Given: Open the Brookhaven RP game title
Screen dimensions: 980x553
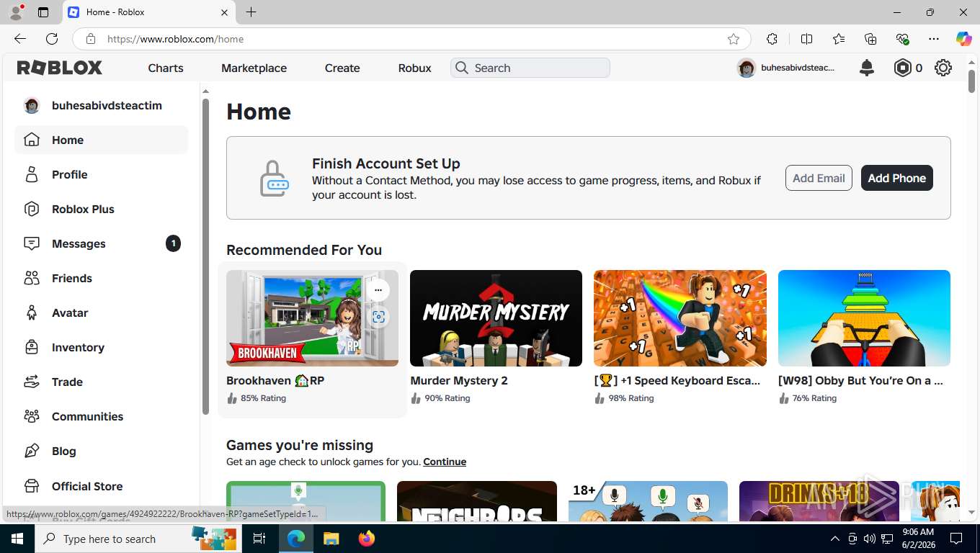Looking at the screenshot, I should (275, 380).
